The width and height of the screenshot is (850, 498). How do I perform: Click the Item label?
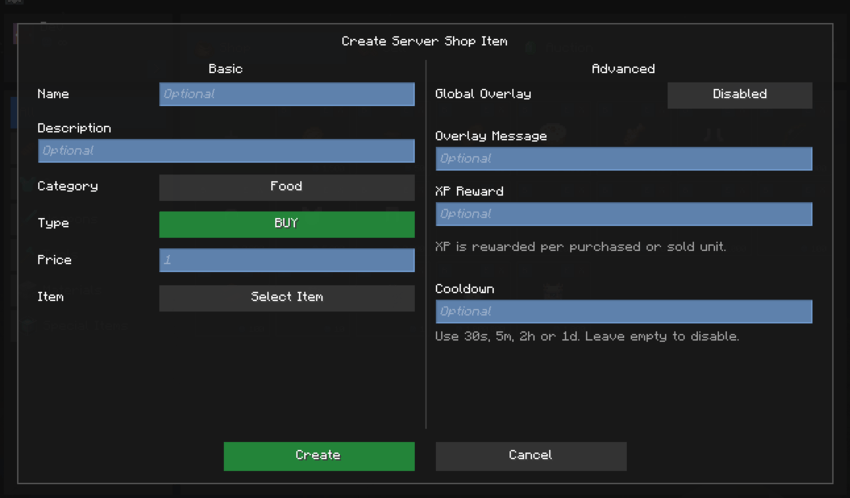[x=50, y=296]
